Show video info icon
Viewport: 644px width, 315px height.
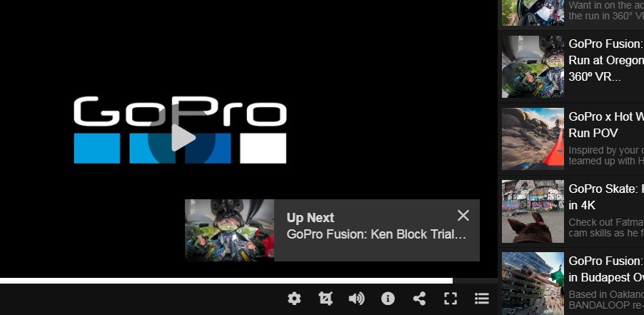point(388,299)
